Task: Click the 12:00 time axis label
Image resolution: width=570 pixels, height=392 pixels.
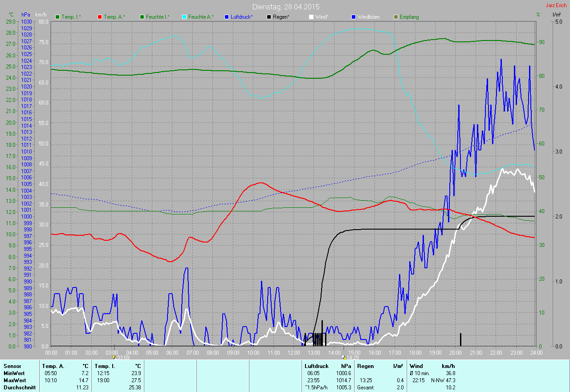Action: pos(294,352)
